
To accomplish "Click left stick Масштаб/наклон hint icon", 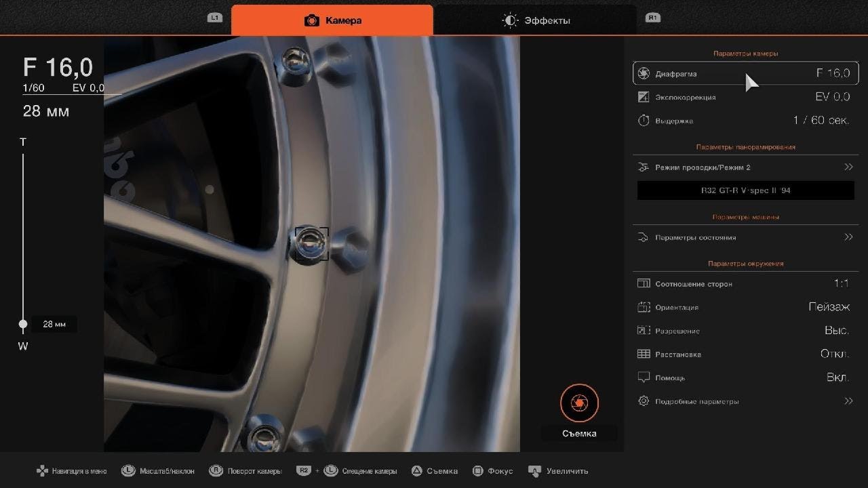I will (x=128, y=471).
